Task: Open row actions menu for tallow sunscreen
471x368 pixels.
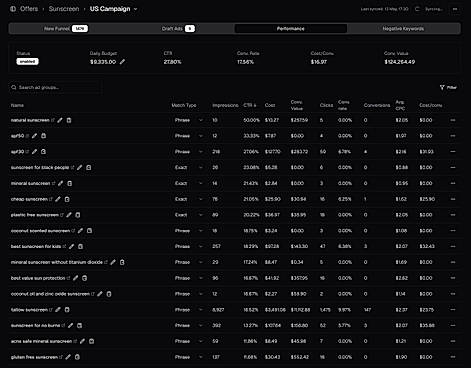Action: [x=453, y=310]
